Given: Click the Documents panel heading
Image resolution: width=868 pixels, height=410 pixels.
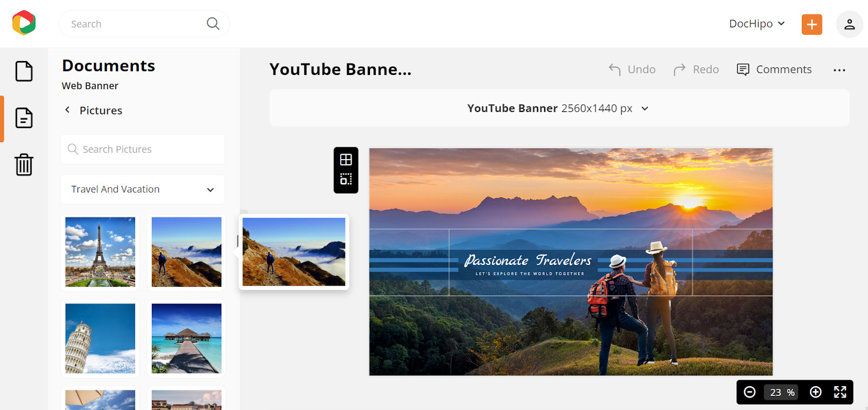Looking at the screenshot, I should pyautogui.click(x=108, y=66).
